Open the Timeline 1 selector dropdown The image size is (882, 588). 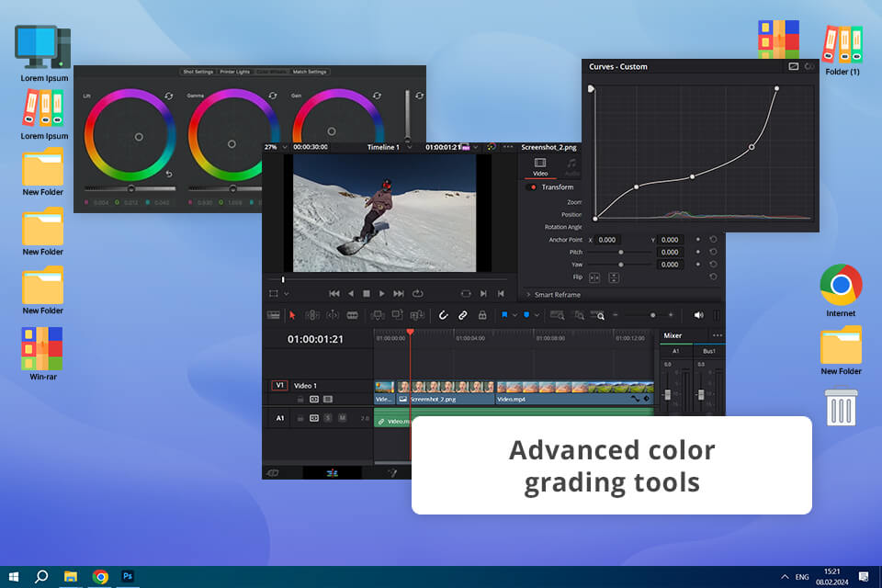[x=410, y=147]
